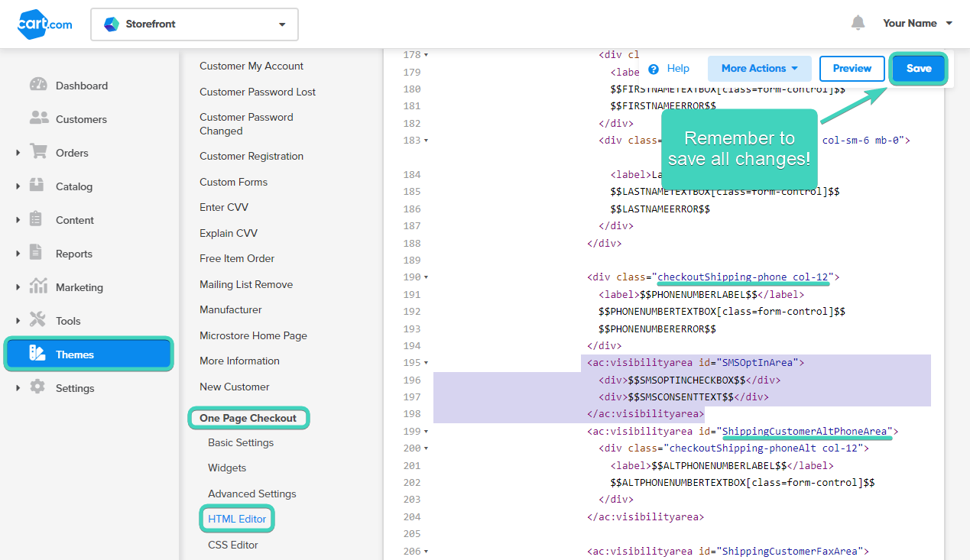
Task: Open Advanced Settings under One Page Checkout
Action: [252, 494]
